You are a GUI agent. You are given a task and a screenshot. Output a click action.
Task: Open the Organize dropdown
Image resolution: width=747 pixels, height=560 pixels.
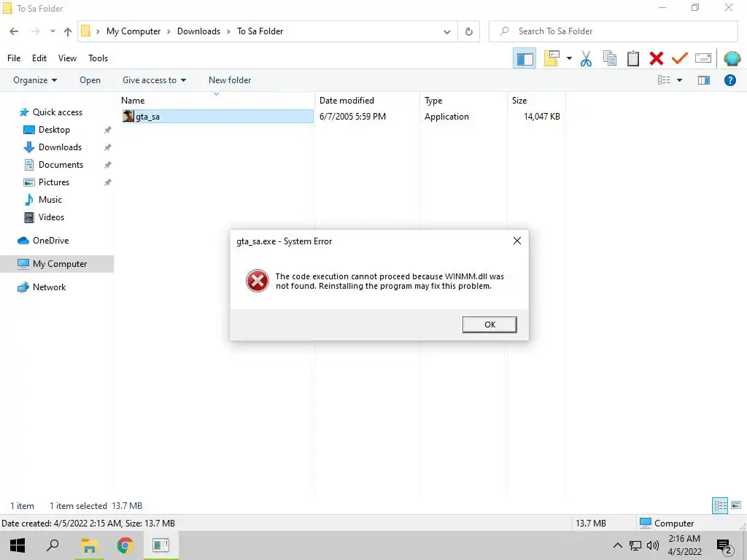click(35, 80)
